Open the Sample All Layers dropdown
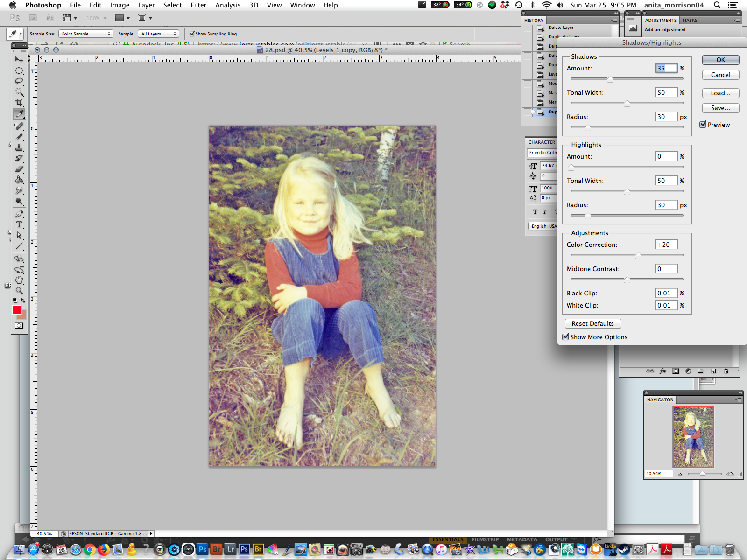747x560 pixels. [x=159, y=34]
